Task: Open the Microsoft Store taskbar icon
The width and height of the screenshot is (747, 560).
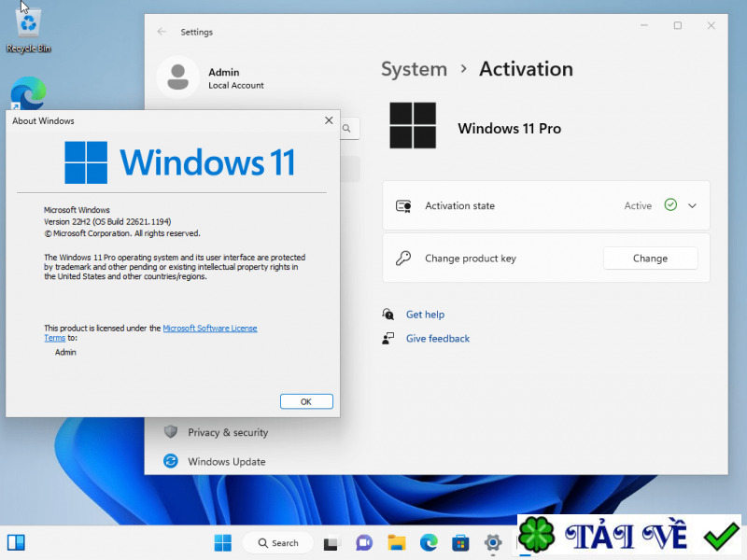Action: pyautogui.click(x=459, y=542)
